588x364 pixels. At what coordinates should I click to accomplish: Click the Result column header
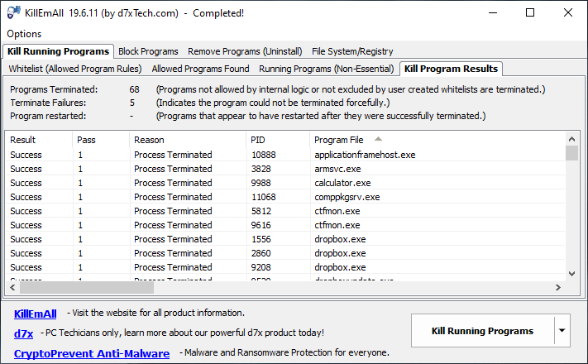(23, 140)
